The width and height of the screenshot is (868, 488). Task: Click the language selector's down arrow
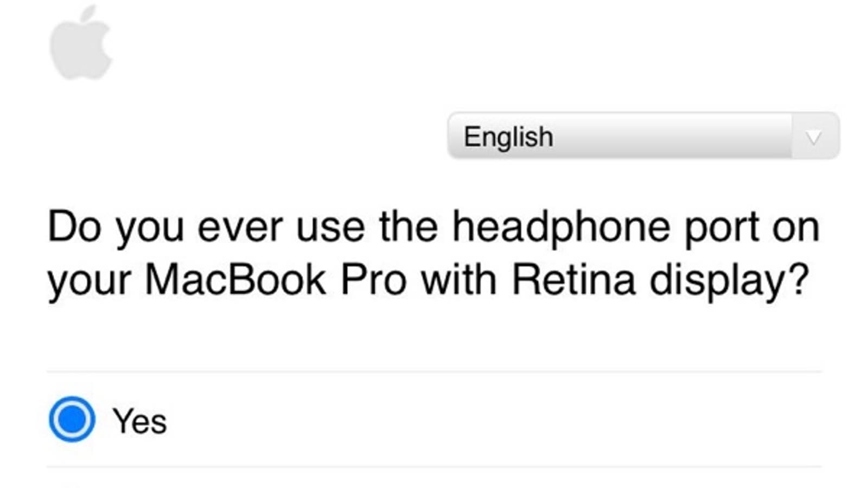click(813, 137)
